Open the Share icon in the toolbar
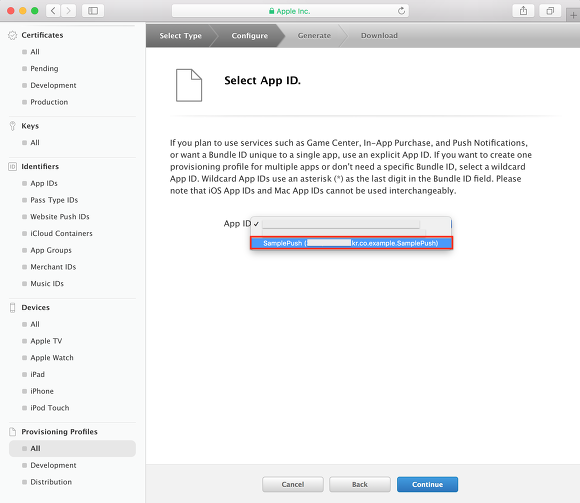The image size is (580, 503). (x=523, y=11)
